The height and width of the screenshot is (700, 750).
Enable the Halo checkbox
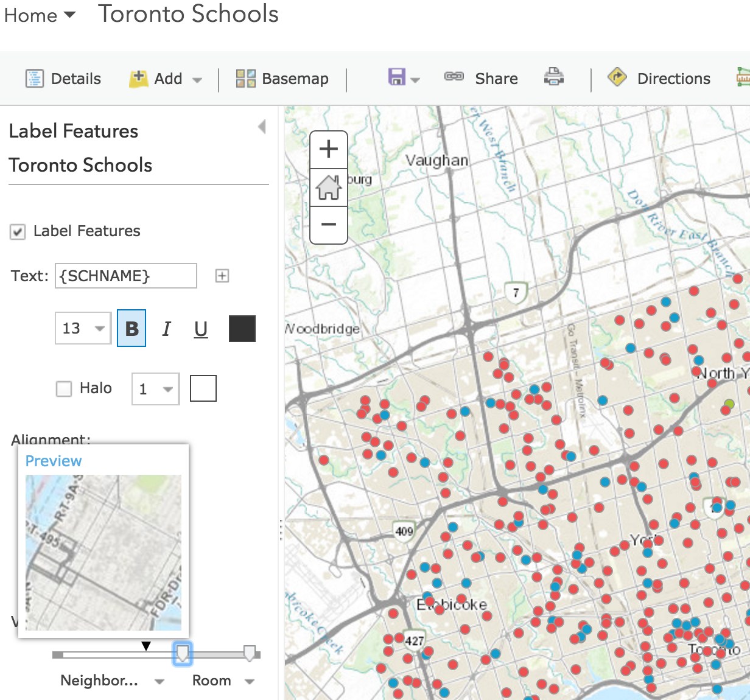click(64, 388)
